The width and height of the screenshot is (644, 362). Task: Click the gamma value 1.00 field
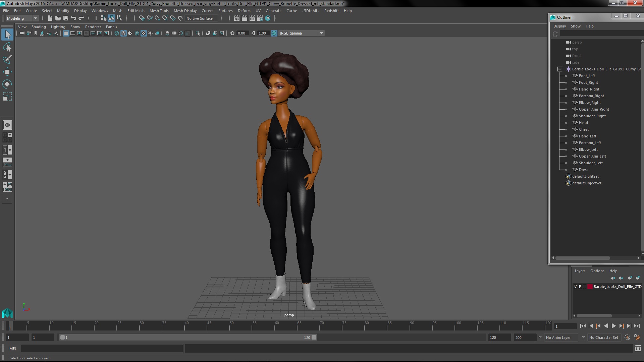[x=263, y=33]
